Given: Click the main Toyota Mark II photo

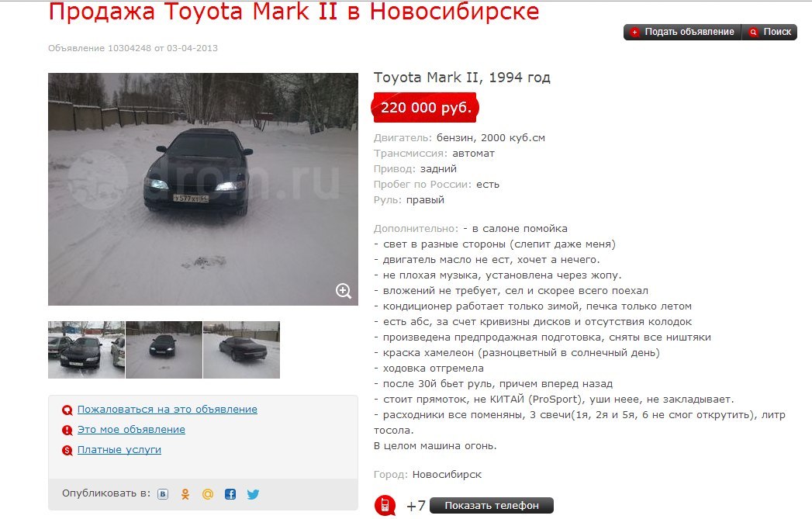Looking at the screenshot, I should pos(203,189).
